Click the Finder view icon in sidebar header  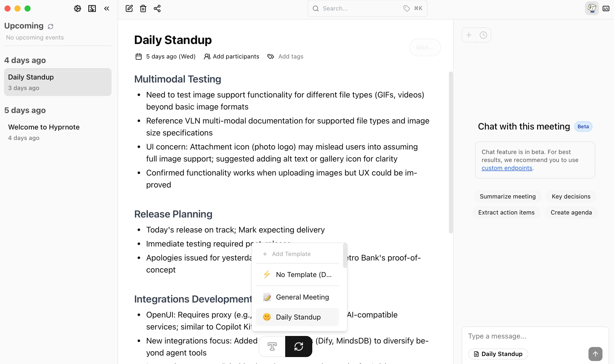[92, 8]
